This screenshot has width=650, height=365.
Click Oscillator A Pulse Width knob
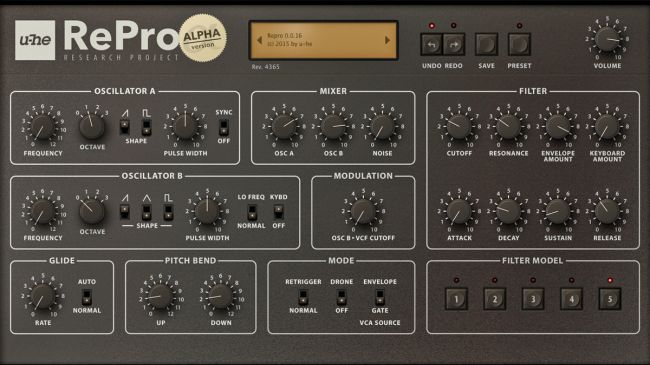pyautogui.click(x=185, y=127)
